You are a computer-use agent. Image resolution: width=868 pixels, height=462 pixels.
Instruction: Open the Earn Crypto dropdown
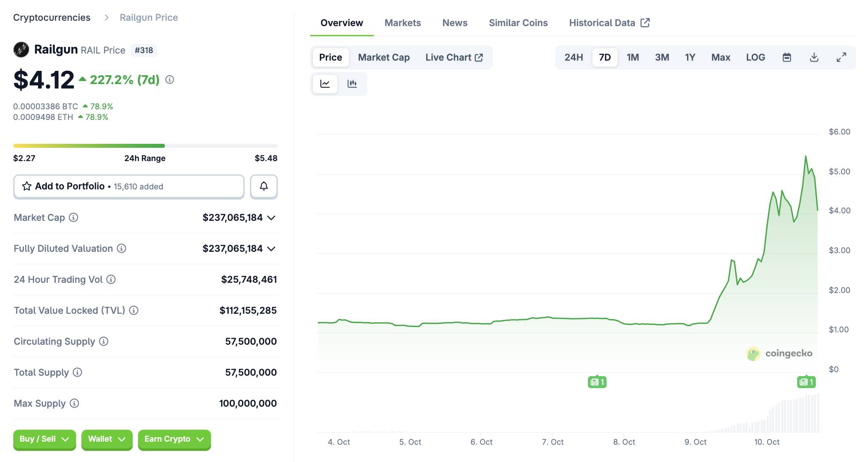pos(174,439)
